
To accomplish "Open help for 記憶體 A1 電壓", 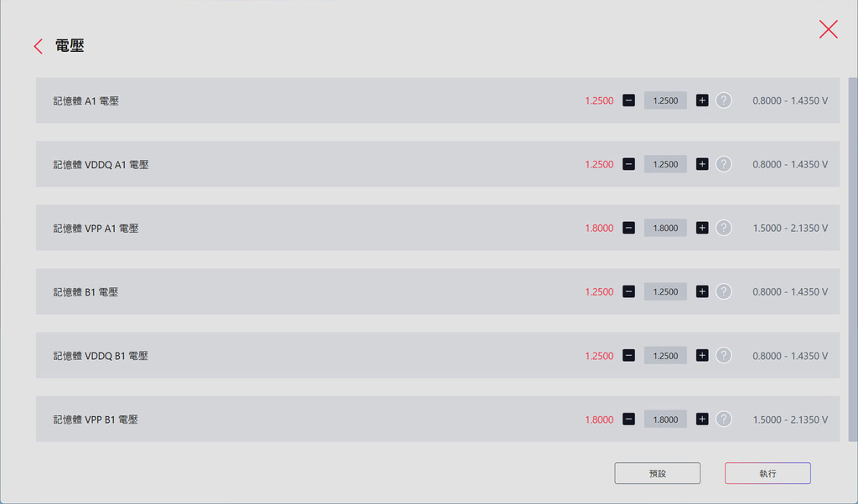I will click(x=724, y=100).
